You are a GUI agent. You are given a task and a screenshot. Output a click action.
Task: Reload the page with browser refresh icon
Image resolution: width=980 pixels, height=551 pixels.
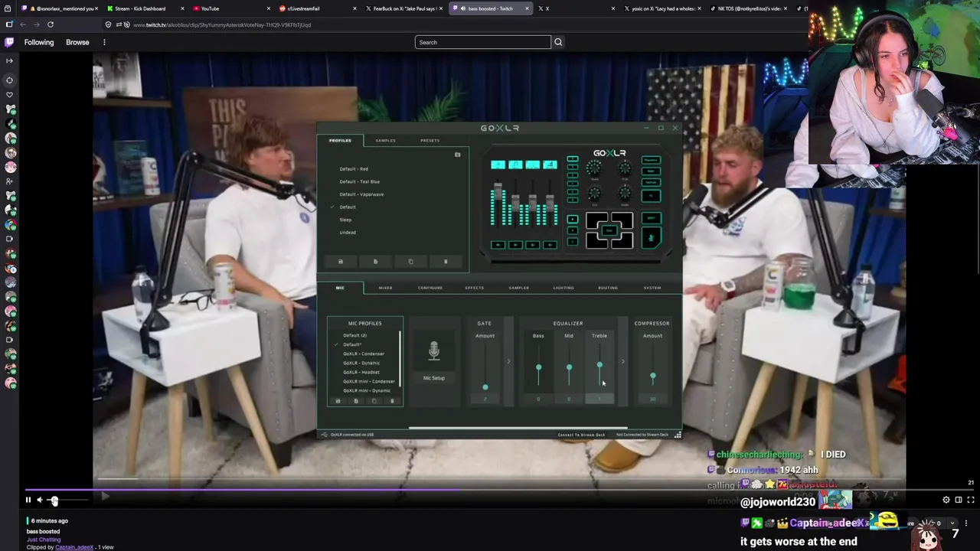[51, 24]
